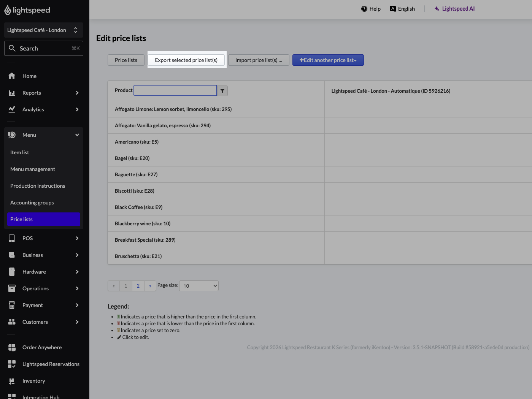Click the Bruschetta (sku: E21) row
The height and width of the screenshot is (399, 532).
[x=320, y=256]
